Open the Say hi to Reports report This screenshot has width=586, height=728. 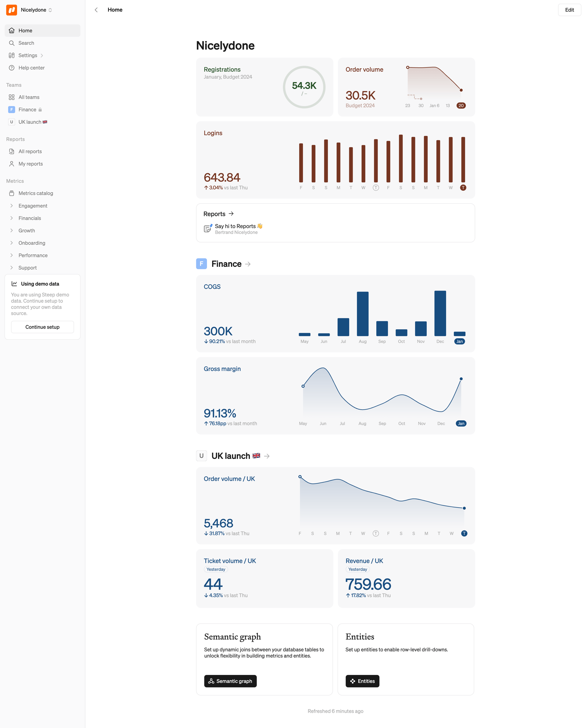[236, 226]
